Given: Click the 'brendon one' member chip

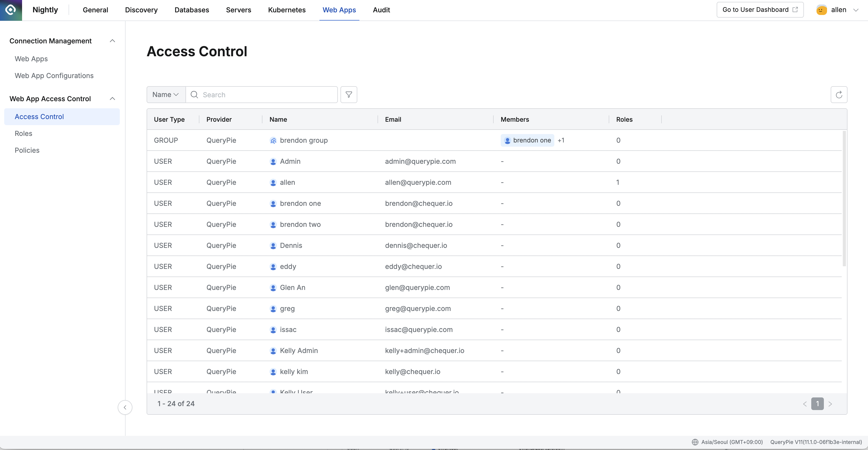Looking at the screenshot, I should 527,140.
